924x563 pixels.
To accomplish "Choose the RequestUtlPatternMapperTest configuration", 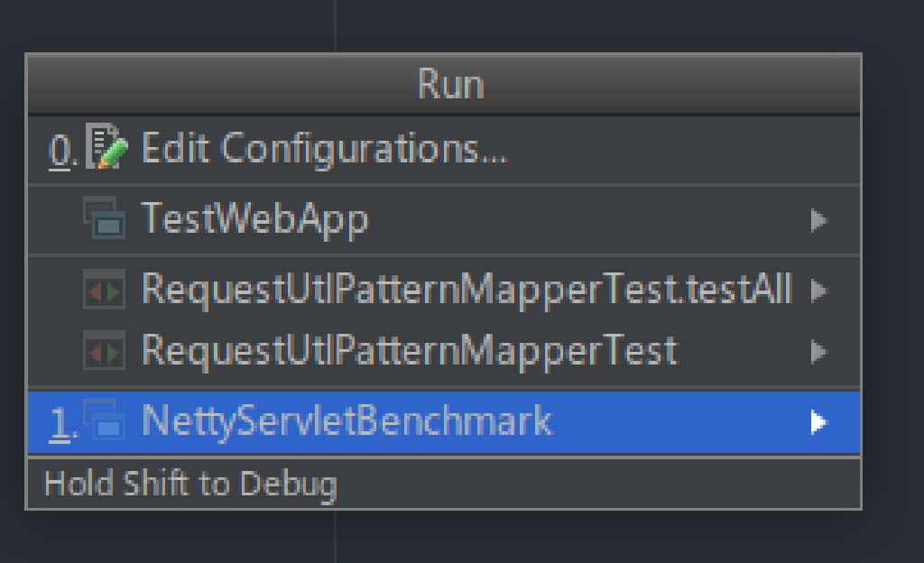I will (x=409, y=350).
